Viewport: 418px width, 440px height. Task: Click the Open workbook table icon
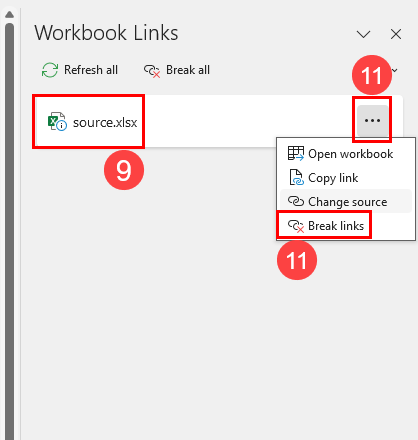296,154
